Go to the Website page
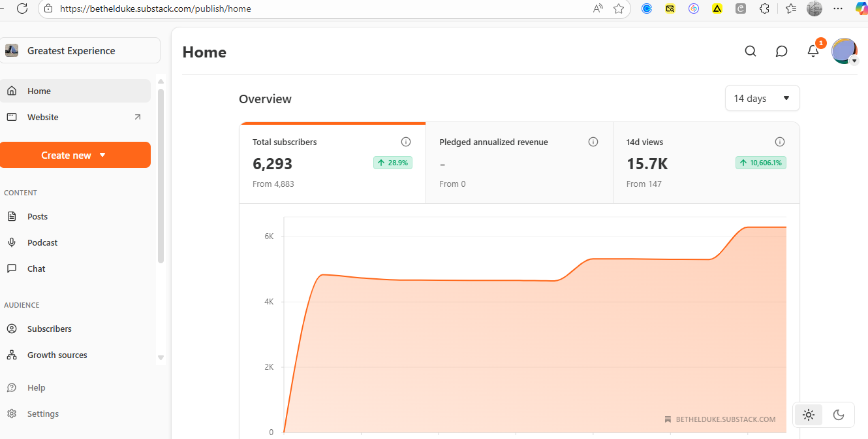This screenshot has height=439, width=868. tap(42, 117)
